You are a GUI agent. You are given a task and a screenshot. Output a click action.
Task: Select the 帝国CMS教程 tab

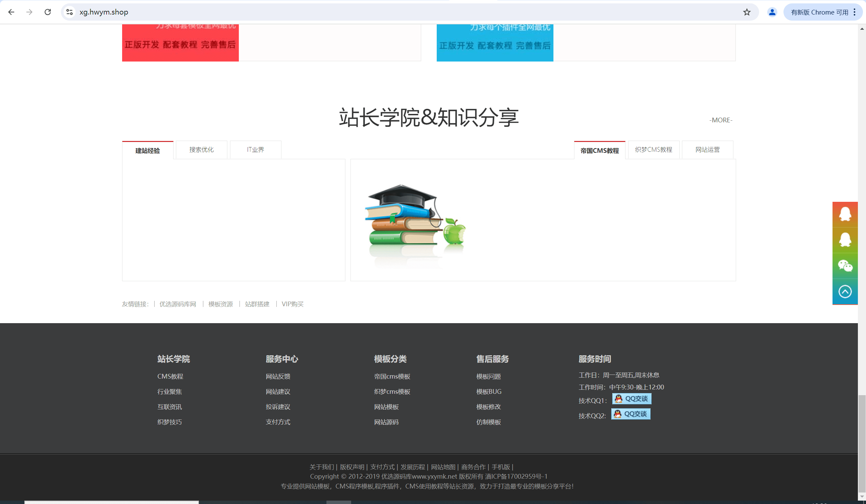coord(600,150)
